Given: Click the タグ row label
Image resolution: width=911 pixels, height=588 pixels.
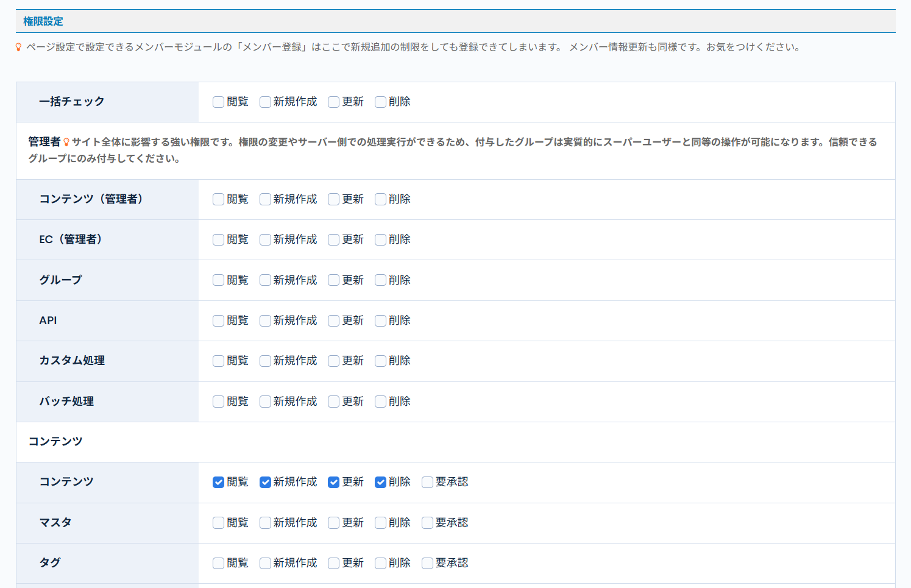Looking at the screenshot, I should point(50,563).
